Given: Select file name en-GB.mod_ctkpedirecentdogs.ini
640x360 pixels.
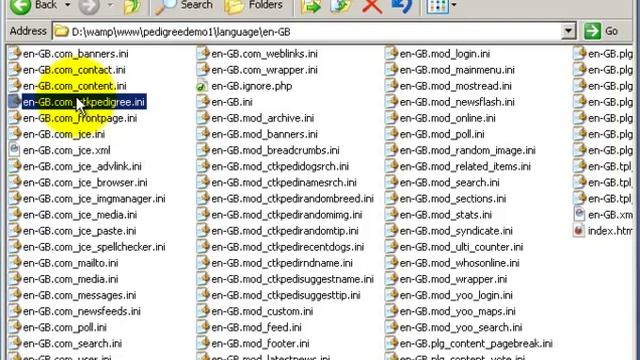Looking at the screenshot, I should point(288,247).
